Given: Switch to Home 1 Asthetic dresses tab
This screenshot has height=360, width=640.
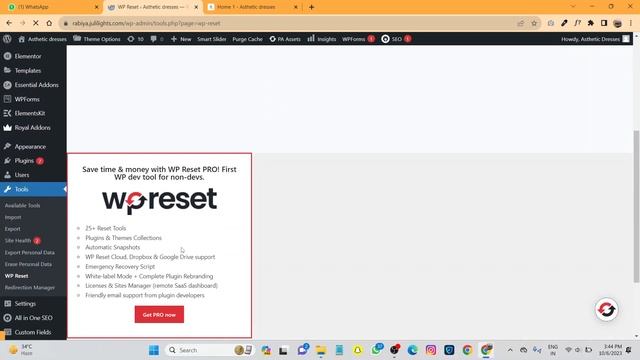Looking at the screenshot, I should 252,7.
